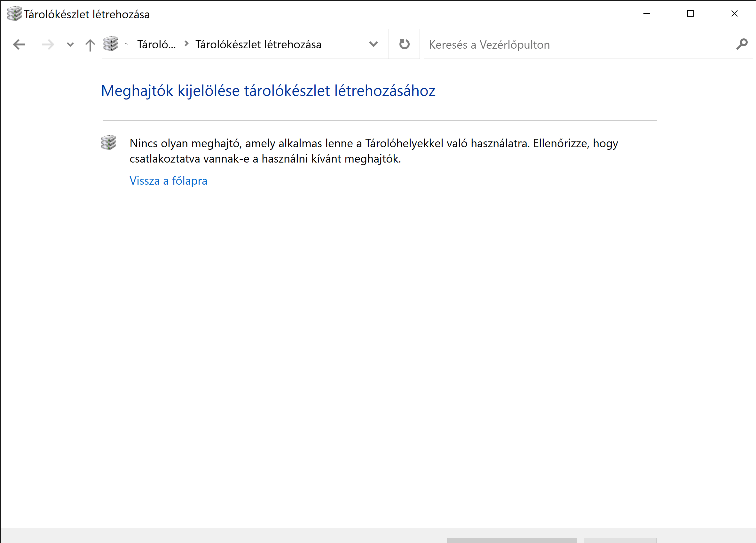Screen dimensions: 756x543
Task: Click the drive stack icon beside the message
Action: (109, 142)
